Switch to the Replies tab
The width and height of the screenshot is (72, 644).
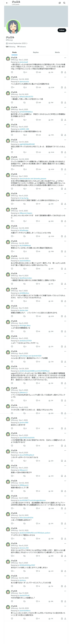pyautogui.click(x=36, y=52)
